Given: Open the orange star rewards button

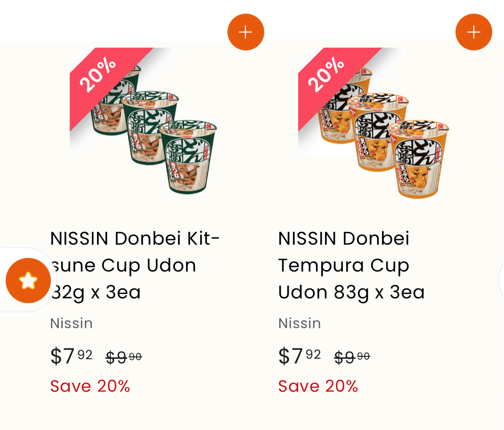Looking at the screenshot, I should coord(28,281).
